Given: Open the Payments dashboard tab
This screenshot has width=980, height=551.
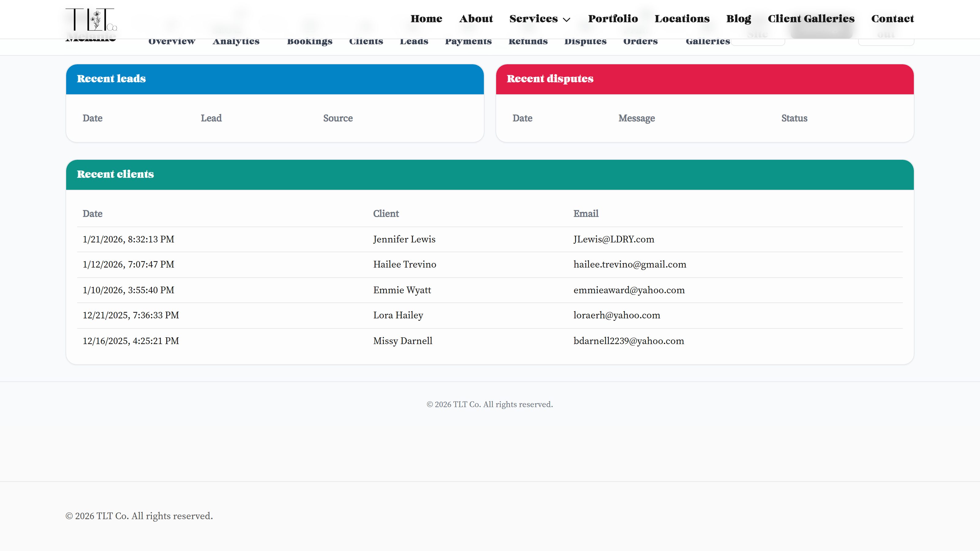Looking at the screenshot, I should [468, 42].
